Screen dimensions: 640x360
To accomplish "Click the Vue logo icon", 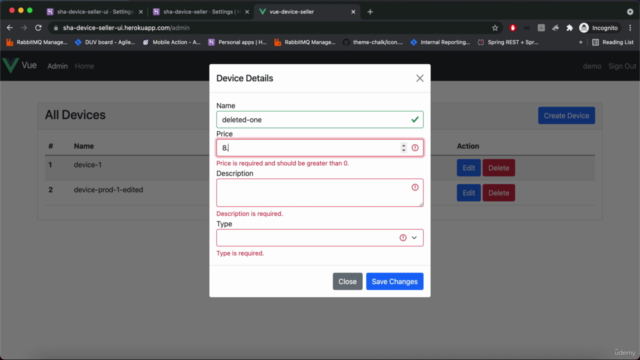I will (x=10, y=65).
